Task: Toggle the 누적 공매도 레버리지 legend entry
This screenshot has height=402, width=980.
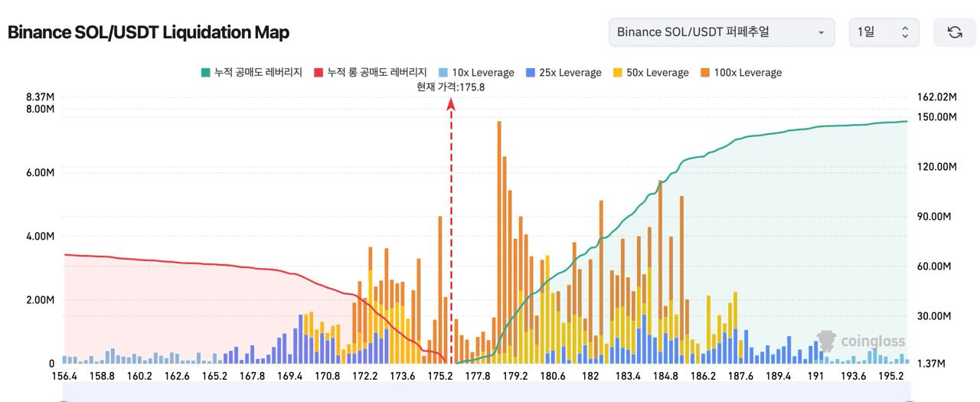Action: pyautogui.click(x=252, y=72)
